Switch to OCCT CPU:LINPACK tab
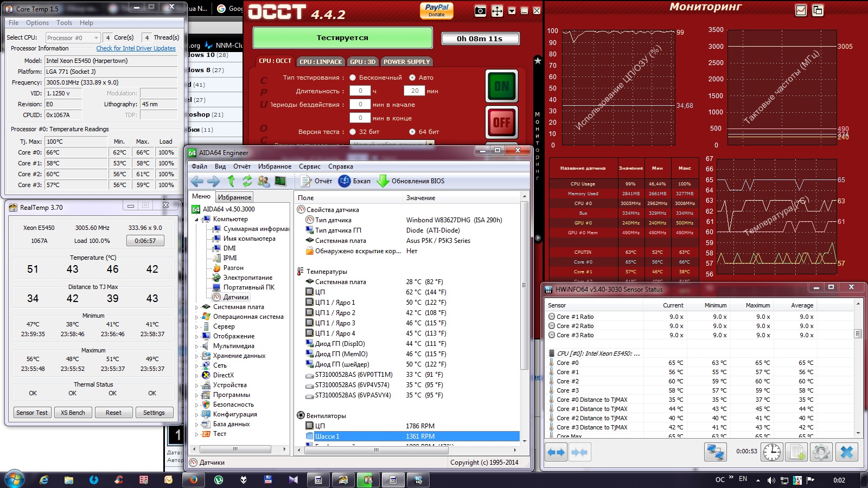868x488 pixels. click(321, 62)
